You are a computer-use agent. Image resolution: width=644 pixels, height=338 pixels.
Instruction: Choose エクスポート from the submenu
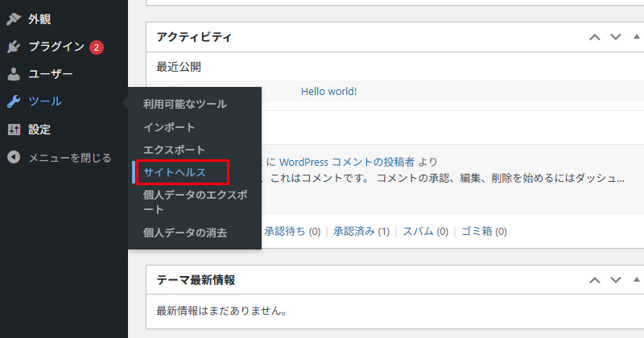tap(174, 150)
